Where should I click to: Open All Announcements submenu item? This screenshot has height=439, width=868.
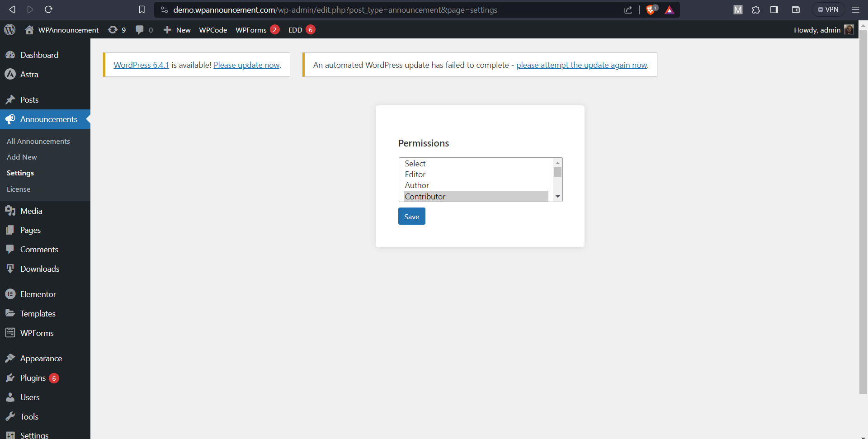pos(38,142)
